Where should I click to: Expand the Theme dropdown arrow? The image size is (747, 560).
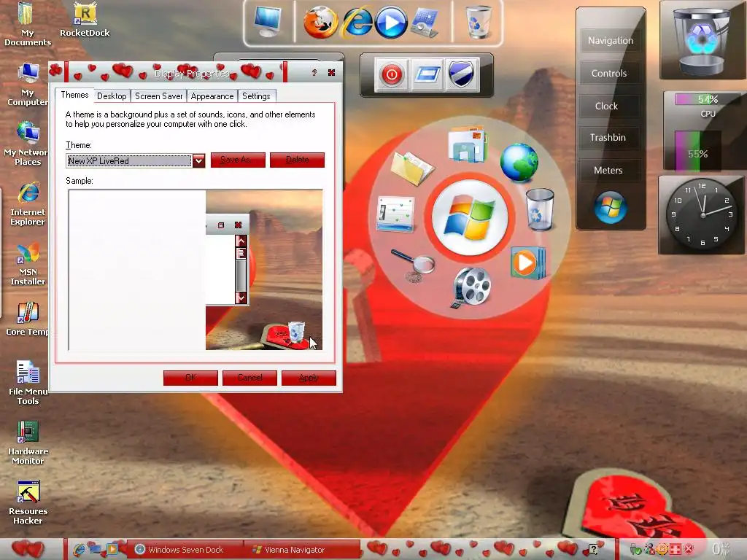[x=198, y=160]
